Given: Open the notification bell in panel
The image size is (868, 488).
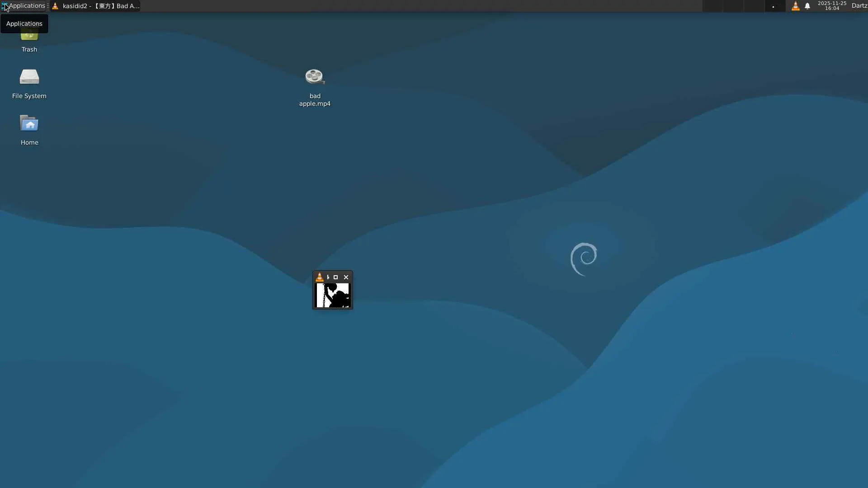Looking at the screenshot, I should tap(807, 6).
